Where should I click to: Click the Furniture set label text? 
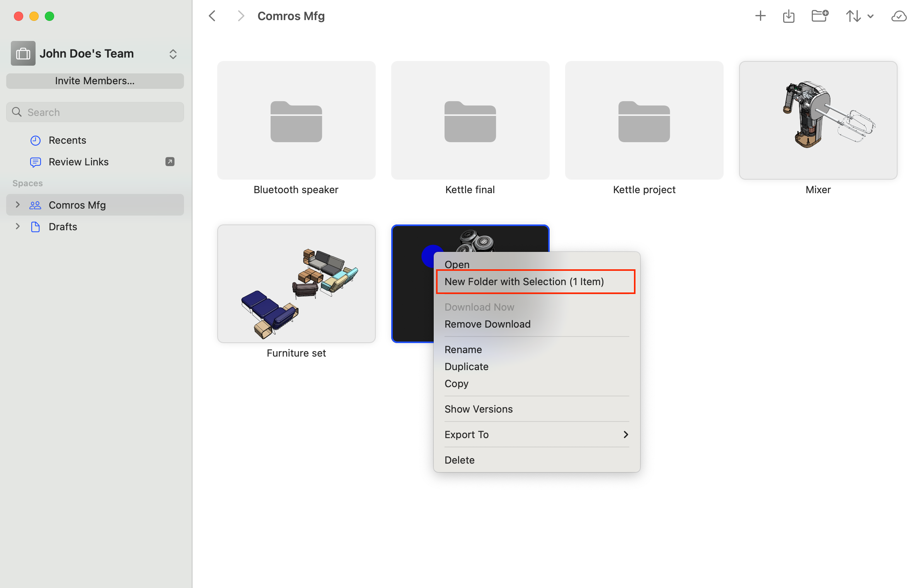click(x=296, y=353)
